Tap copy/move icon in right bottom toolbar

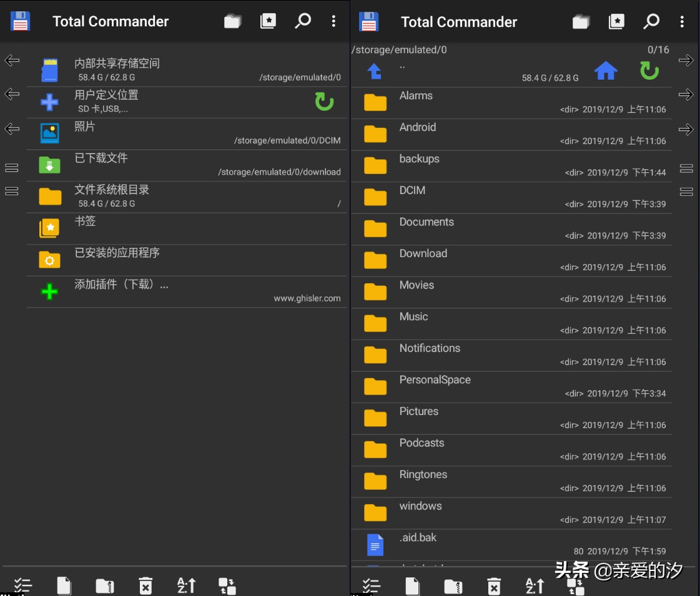coord(576,585)
